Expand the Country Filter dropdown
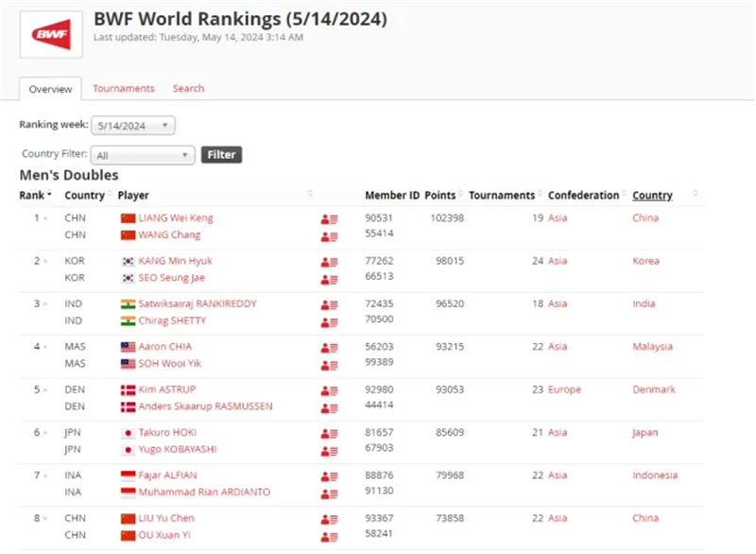 (x=144, y=155)
